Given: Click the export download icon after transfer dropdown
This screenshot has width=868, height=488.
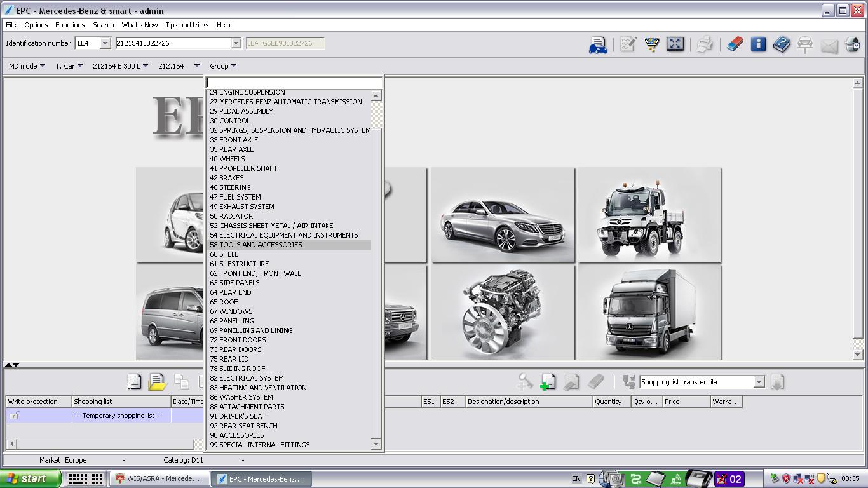Looking at the screenshot, I should pyautogui.click(x=776, y=382).
